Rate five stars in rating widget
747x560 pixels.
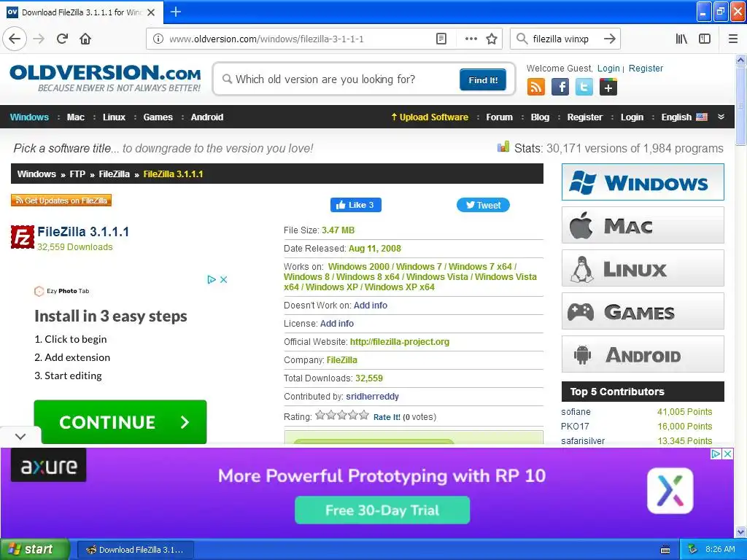click(364, 415)
